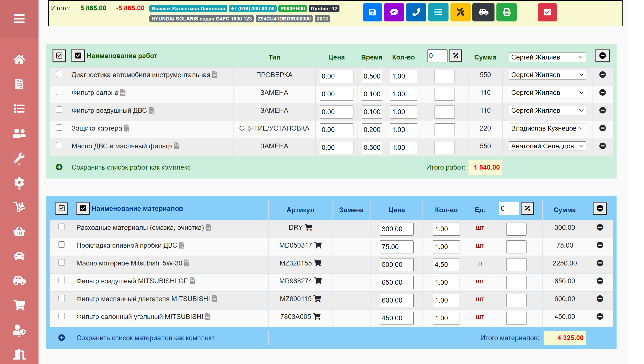Remove all works with header minus button
644x364 pixels.
click(x=602, y=56)
